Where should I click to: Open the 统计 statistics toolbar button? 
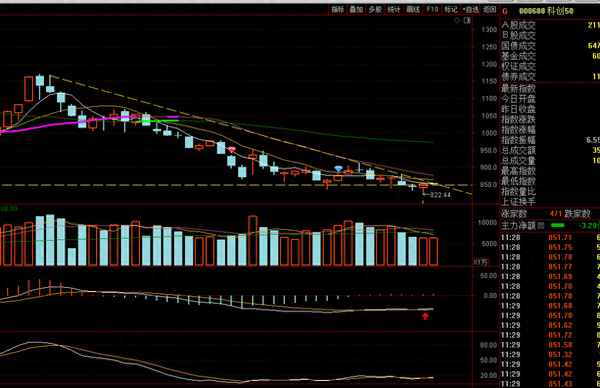(x=394, y=10)
